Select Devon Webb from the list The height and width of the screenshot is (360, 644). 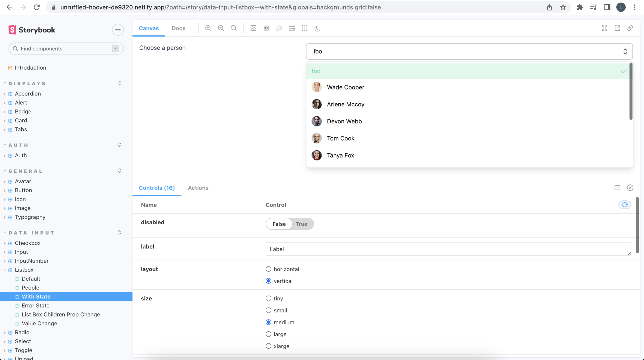click(x=344, y=121)
